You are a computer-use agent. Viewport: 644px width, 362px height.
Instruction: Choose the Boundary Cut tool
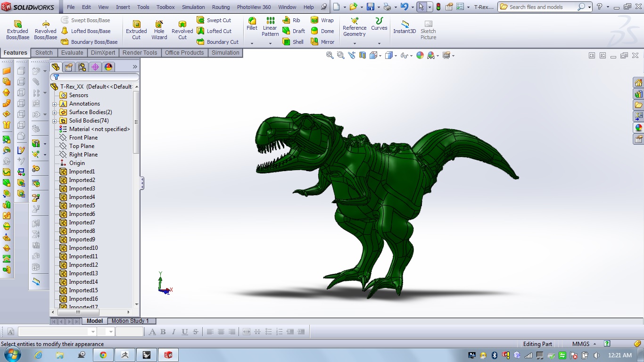click(217, 42)
